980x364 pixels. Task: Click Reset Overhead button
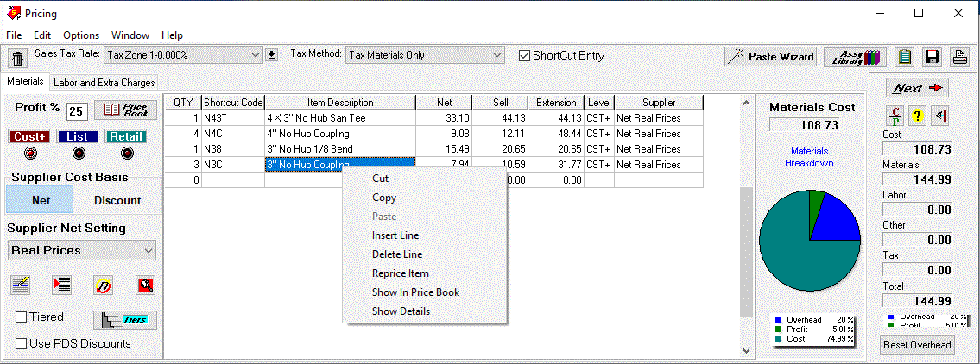pos(918,345)
